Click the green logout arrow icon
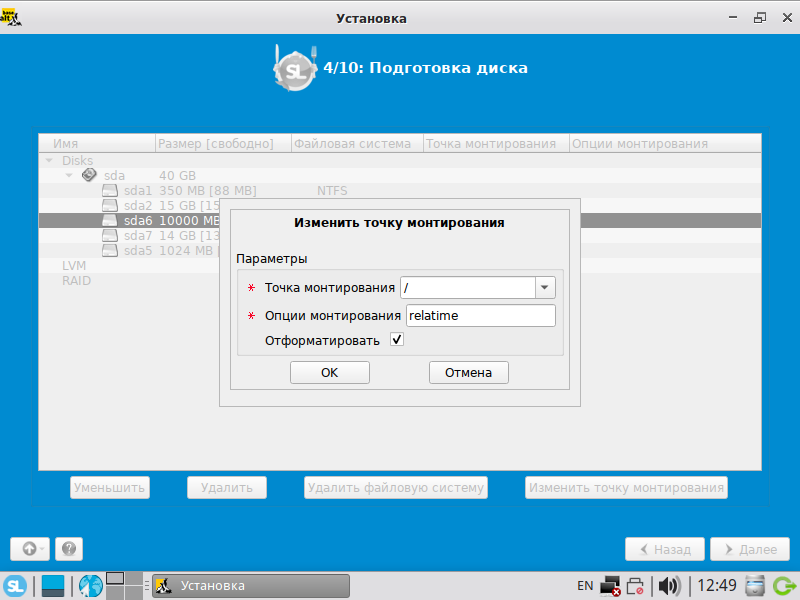 [x=784, y=586]
